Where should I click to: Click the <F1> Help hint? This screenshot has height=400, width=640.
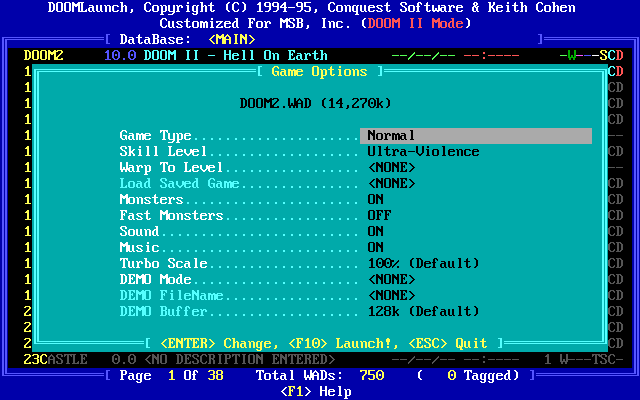316,391
